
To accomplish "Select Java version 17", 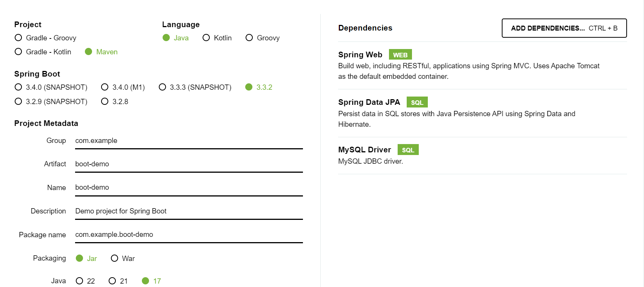I will pos(151,281).
